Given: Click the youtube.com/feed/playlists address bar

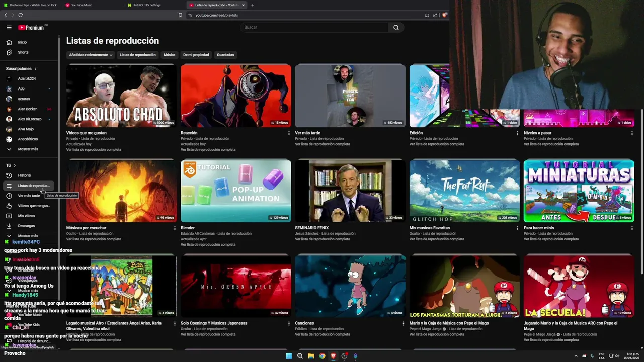Looking at the screenshot, I should point(216,15).
